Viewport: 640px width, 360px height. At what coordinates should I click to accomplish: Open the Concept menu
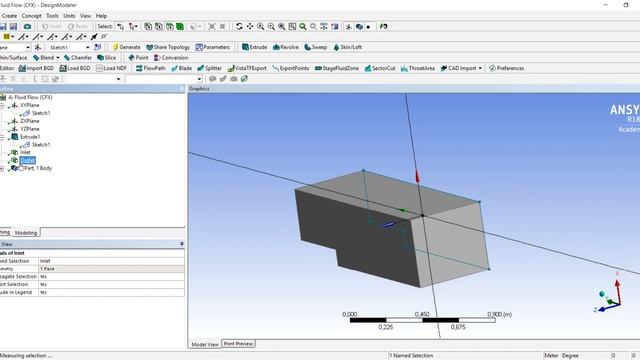click(x=31, y=16)
